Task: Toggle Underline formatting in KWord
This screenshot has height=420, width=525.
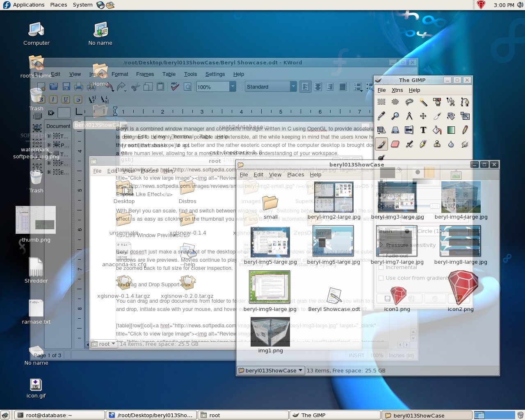Action: pyautogui.click(x=66, y=99)
